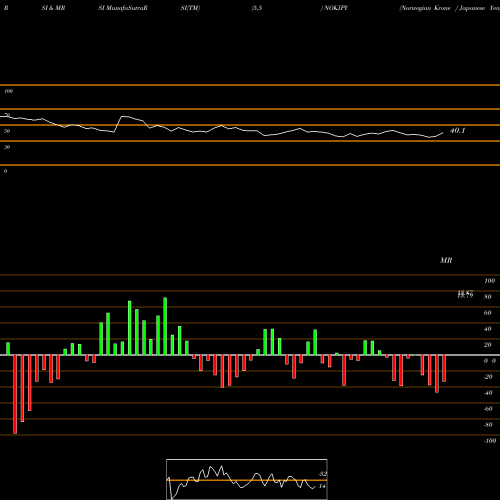Click the 0 label on RSI axis
Screen dimensions: 500x500
pyautogui.click(x=5, y=171)
